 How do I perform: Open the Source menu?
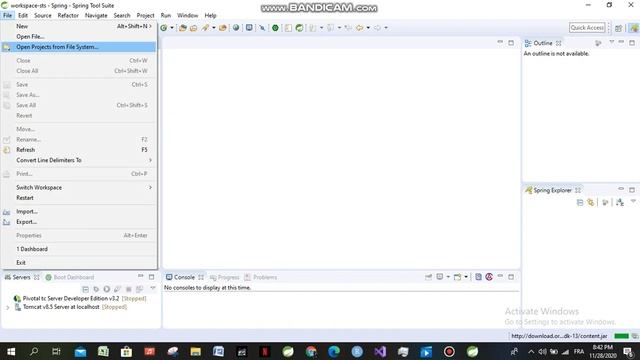click(43, 16)
